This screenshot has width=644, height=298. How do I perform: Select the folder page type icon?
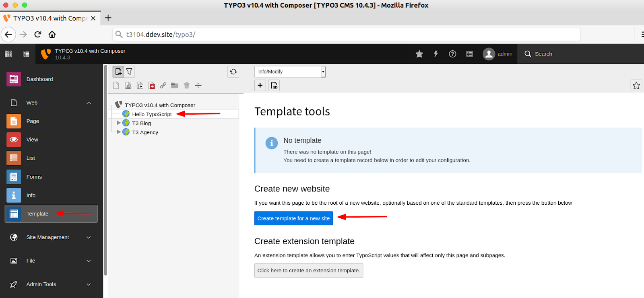(x=175, y=85)
